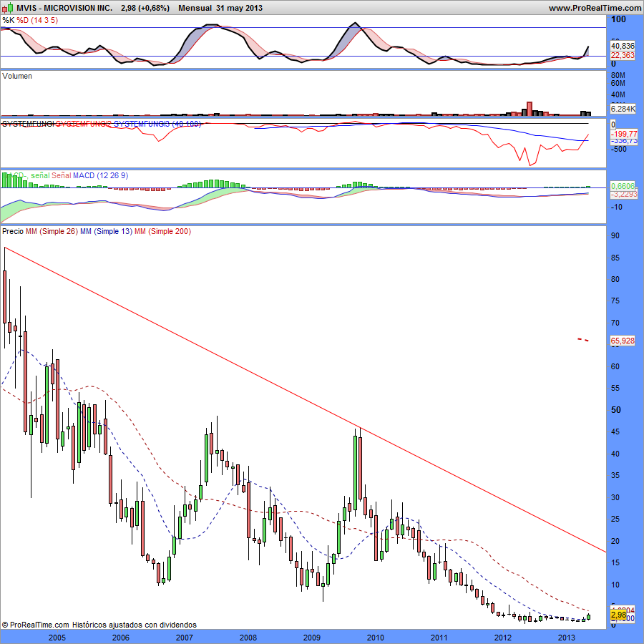The height and width of the screenshot is (644, 644).
Task: Select the -199,77 indicator value tag
Action: (624, 134)
